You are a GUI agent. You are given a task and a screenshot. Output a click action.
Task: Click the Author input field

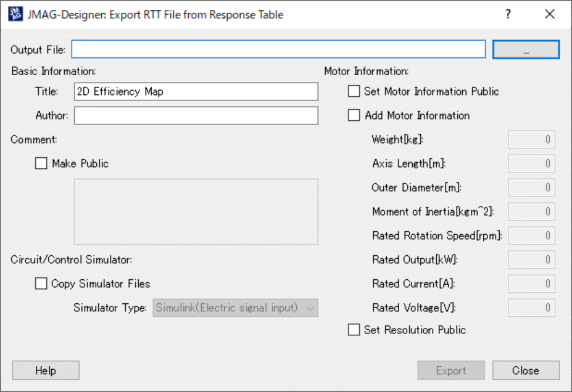point(196,115)
